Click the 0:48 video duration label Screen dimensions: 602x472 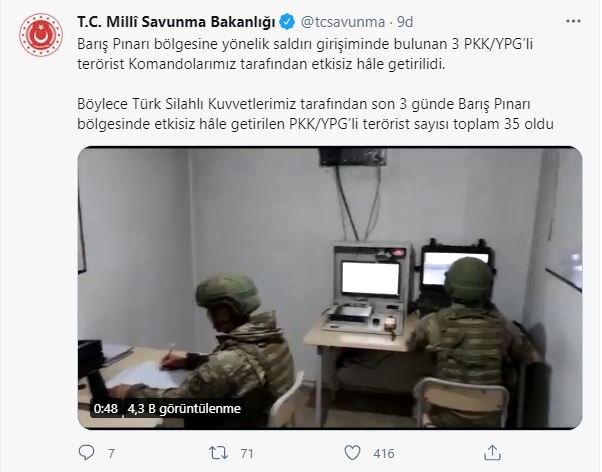[x=106, y=408]
